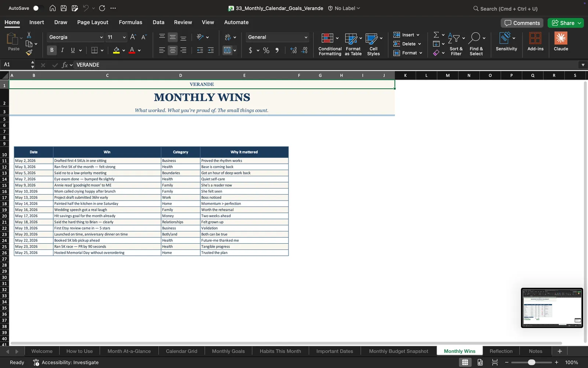588x368 pixels.
Task: Open the Insert cells dropdown
Action: pos(406,35)
